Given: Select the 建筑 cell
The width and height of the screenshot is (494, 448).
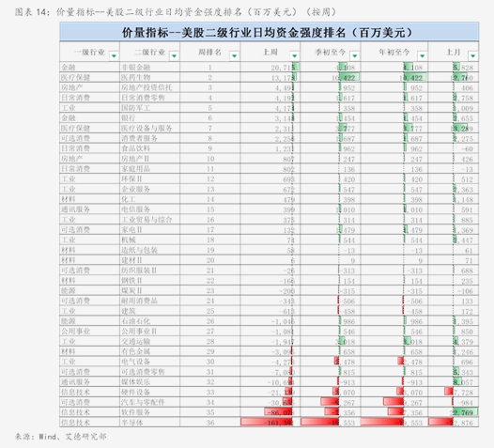Looking at the screenshot, I should click(x=150, y=311).
